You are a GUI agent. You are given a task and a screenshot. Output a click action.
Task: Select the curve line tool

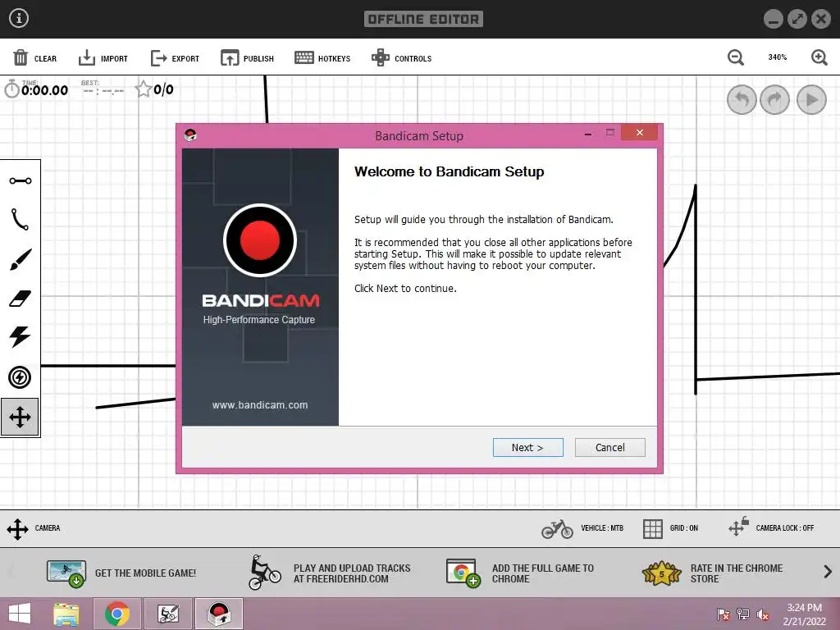click(21, 219)
